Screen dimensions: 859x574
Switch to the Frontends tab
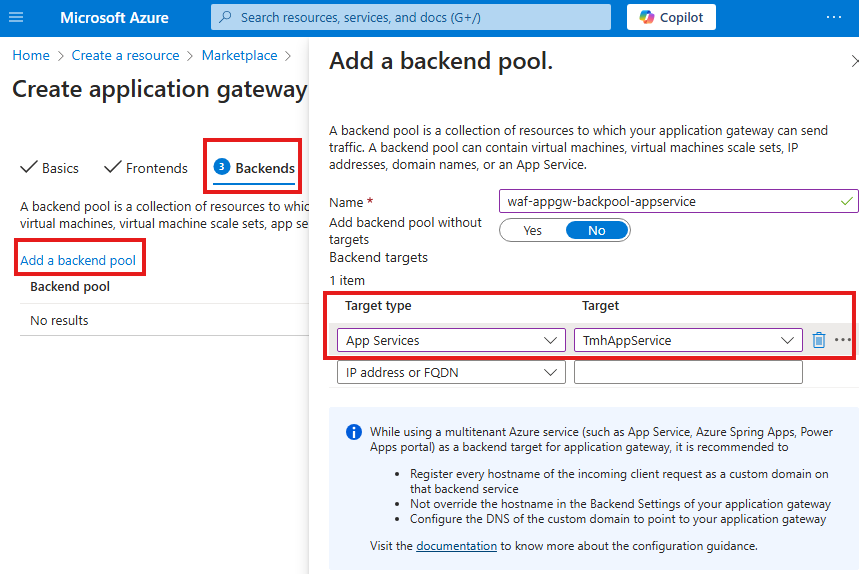coord(146,168)
